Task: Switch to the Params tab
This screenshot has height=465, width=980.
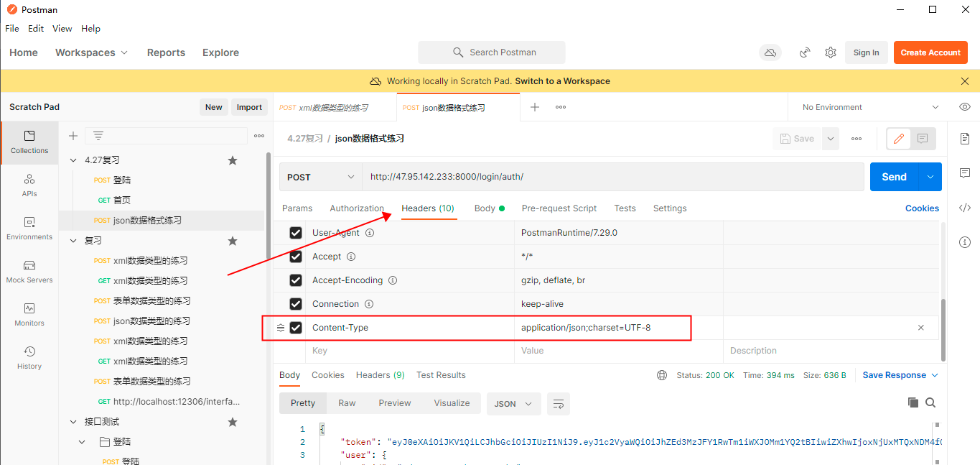Action: pos(297,208)
